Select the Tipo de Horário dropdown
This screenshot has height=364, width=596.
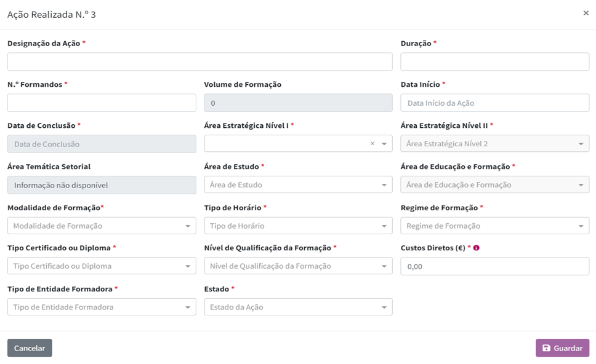pyautogui.click(x=298, y=226)
